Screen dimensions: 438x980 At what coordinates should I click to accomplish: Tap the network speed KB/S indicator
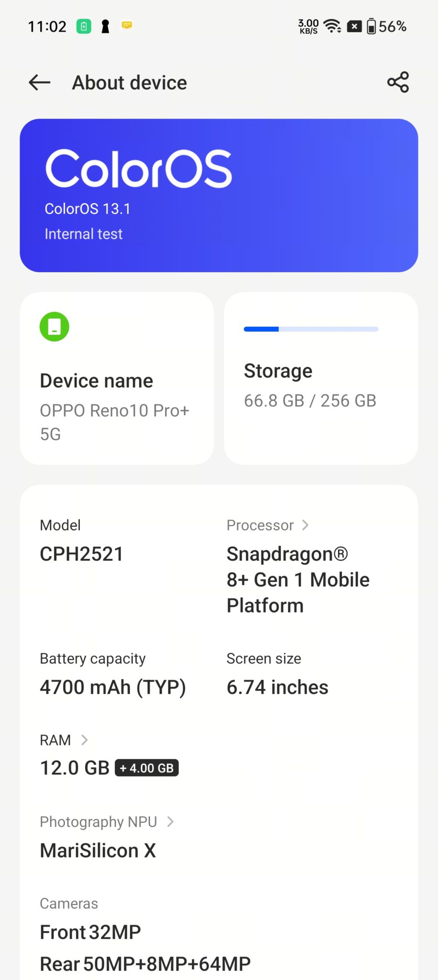click(308, 26)
